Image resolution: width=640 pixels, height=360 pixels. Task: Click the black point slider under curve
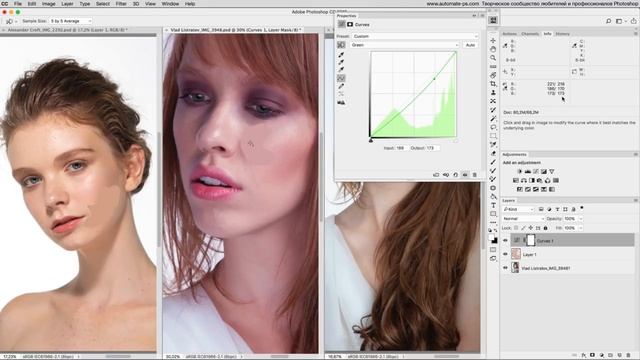point(371,140)
